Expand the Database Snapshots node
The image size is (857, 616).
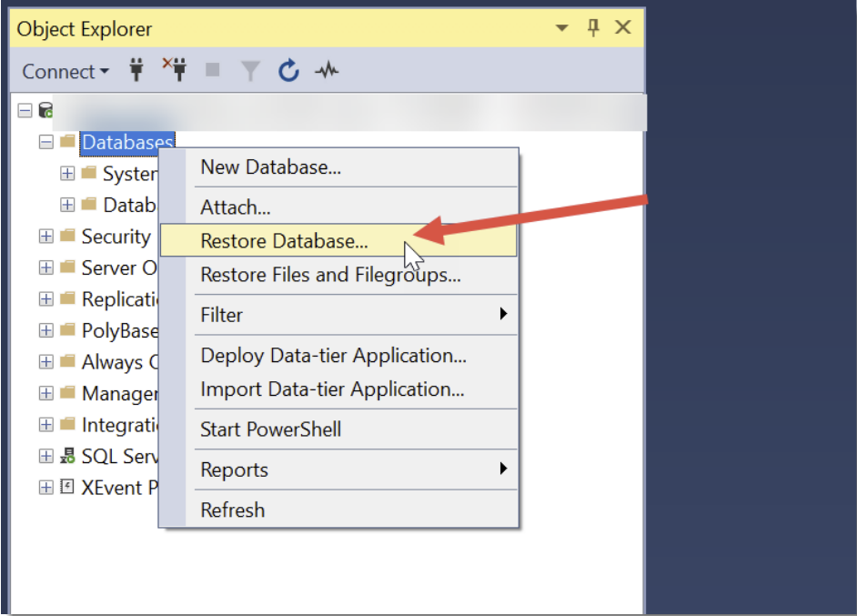[x=67, y=205]
